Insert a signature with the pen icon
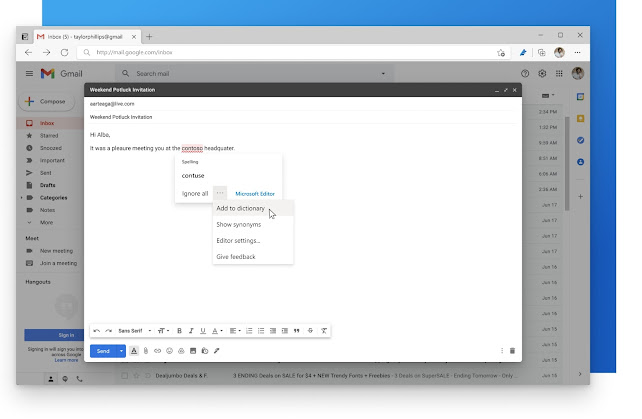The width and height of the screenshot is (642, 419). [x=217, y=351]
